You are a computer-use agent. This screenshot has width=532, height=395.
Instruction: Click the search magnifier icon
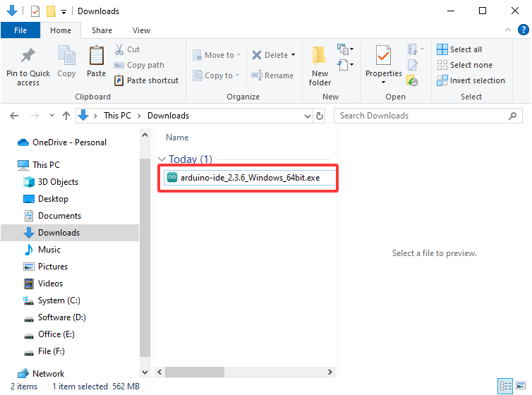(x=512, y=116)
